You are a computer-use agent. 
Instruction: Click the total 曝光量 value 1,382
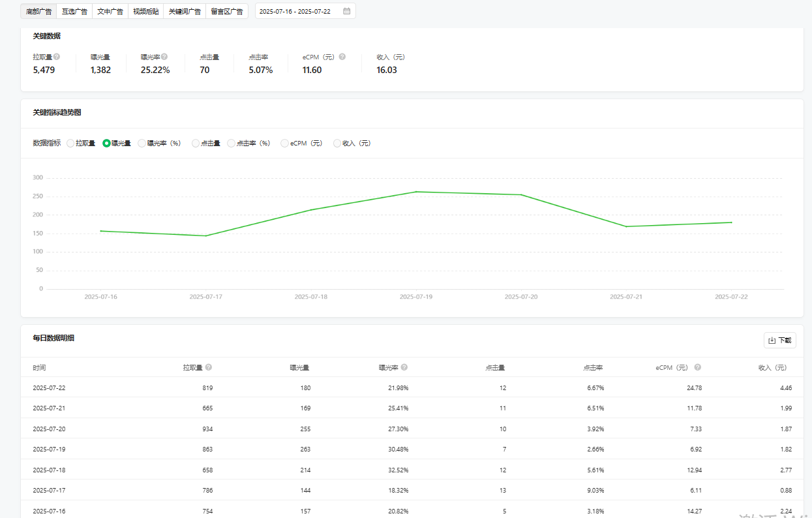[100, 70]
